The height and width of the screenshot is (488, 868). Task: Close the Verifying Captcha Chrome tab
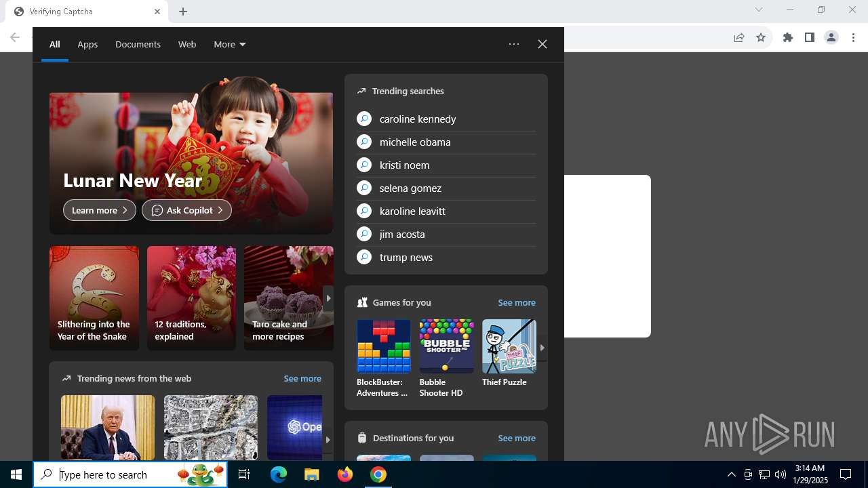pos(157,12)
